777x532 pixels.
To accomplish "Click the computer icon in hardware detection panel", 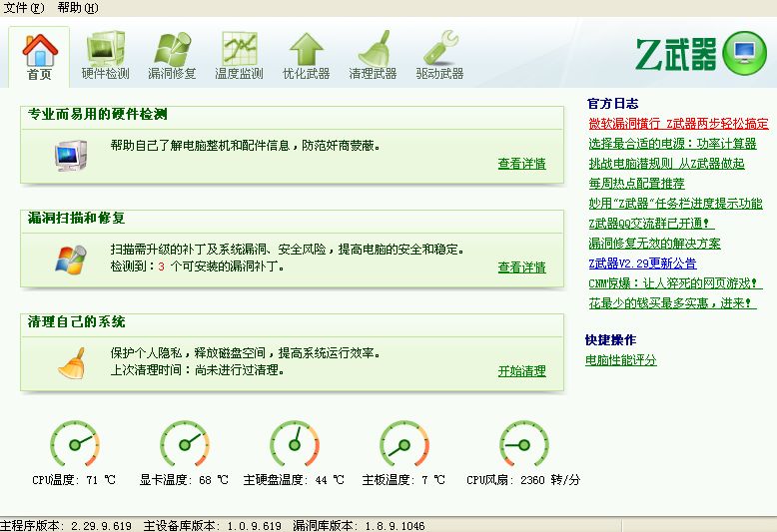I will 71,156.
